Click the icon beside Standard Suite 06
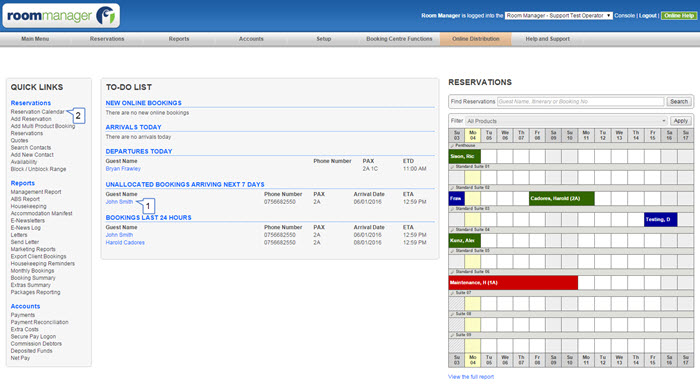 point(452,272)
